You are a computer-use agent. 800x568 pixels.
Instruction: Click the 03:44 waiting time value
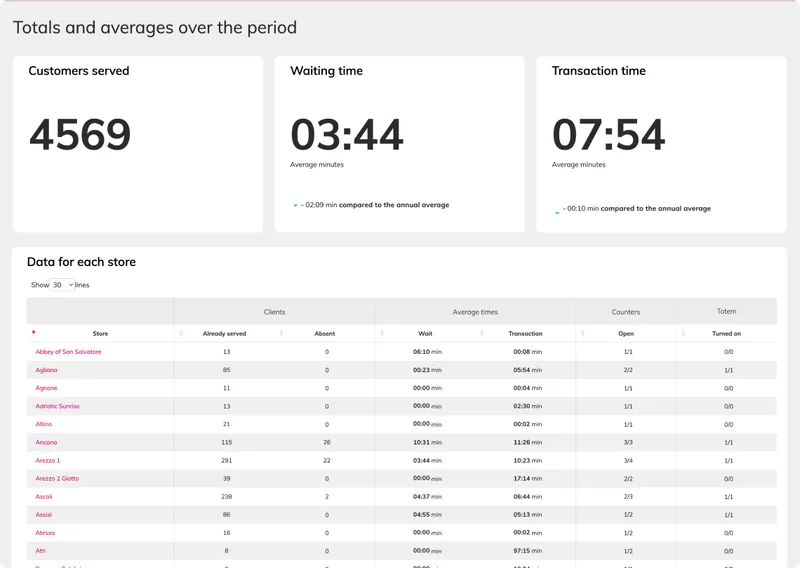[x=347, y=135]
